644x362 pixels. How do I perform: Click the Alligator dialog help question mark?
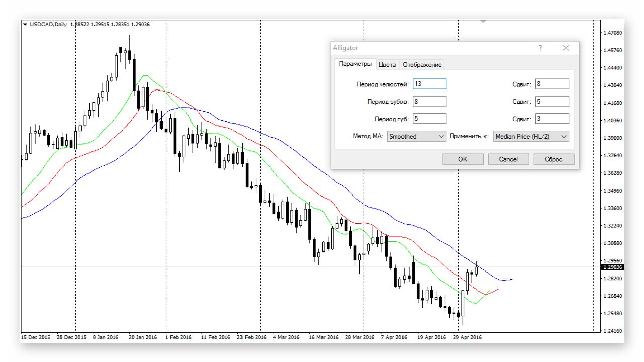(x=540, y=48)
